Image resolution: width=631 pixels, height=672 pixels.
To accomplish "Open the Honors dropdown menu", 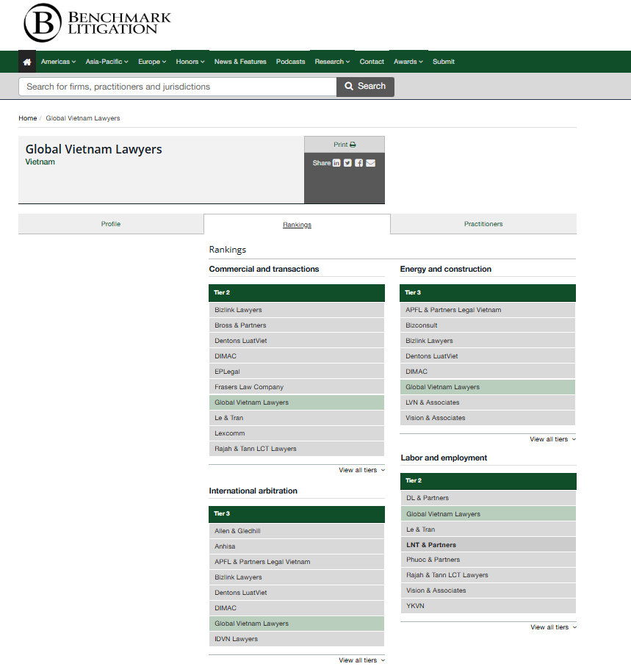I will 190,62.
